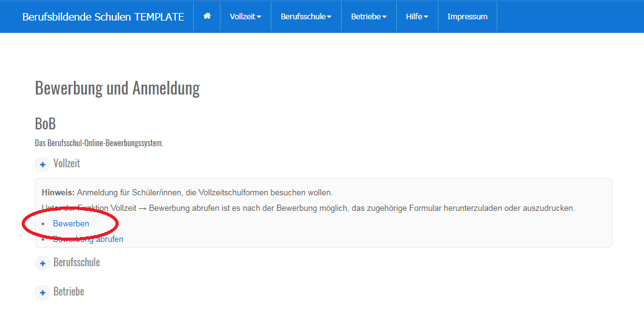Click the bold Hinweis note text
The height and width of the screenshot is (311, 644).
pyautogui.click(x=58, y=192)
